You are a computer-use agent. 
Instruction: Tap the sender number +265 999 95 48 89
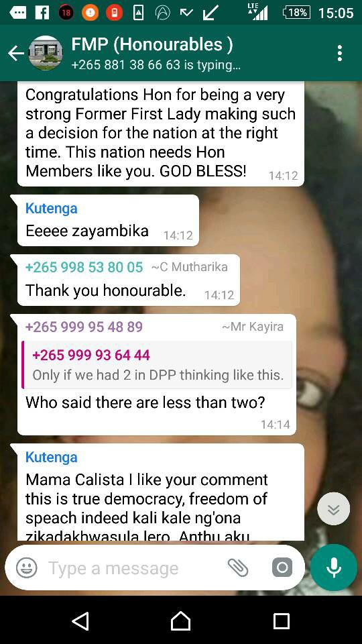(84, 327)
